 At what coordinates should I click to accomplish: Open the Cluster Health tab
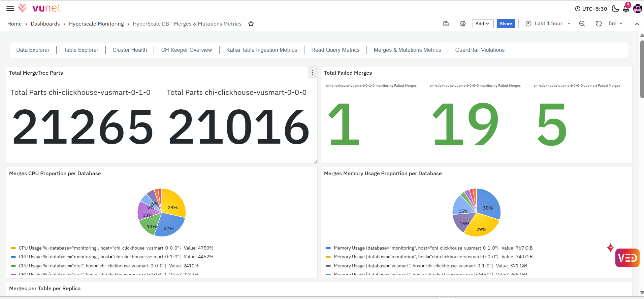[x=130, y=50]
